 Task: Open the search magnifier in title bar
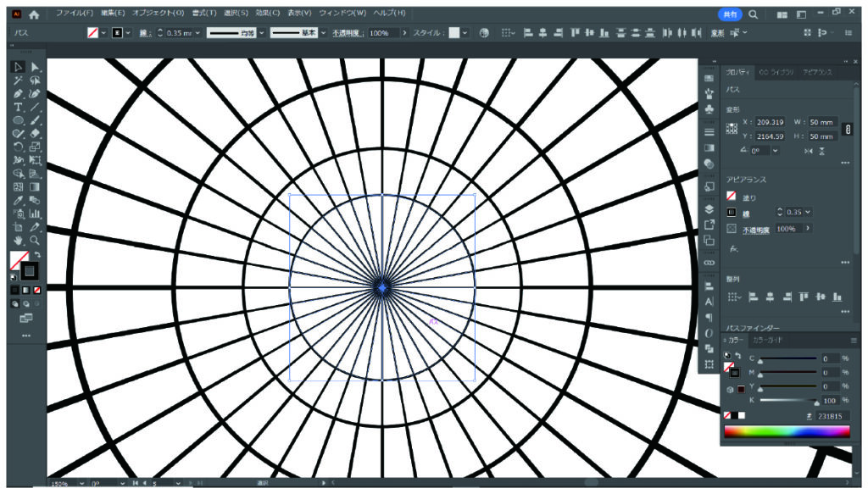point(754,14)
